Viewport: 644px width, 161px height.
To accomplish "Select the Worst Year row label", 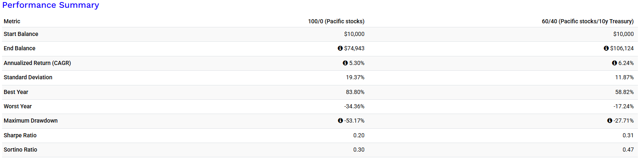I will coord(18,106).
